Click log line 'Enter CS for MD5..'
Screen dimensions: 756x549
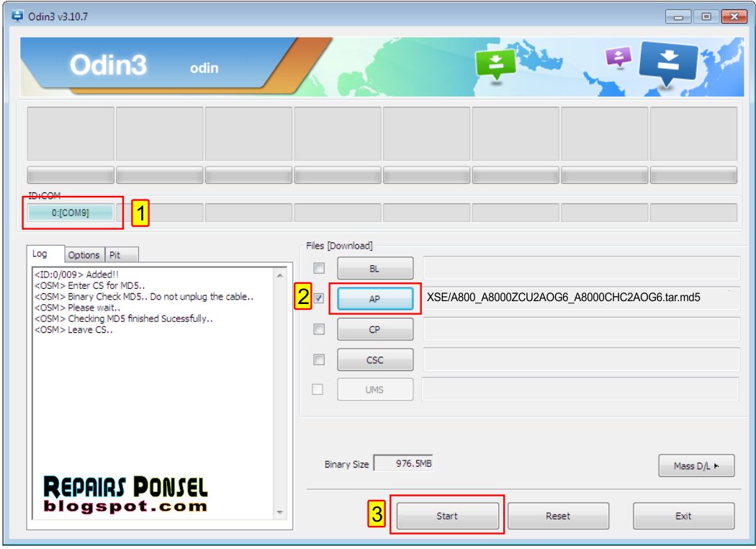pos(89,285)
